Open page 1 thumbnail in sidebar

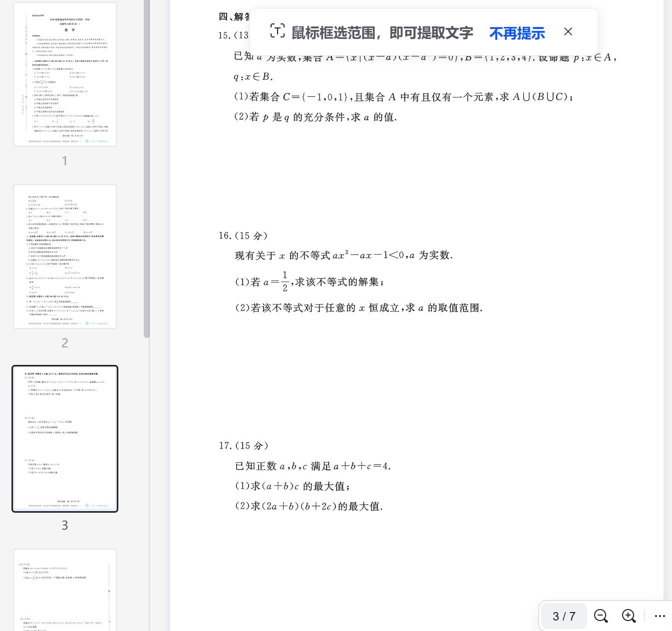[x=65, y=74]
